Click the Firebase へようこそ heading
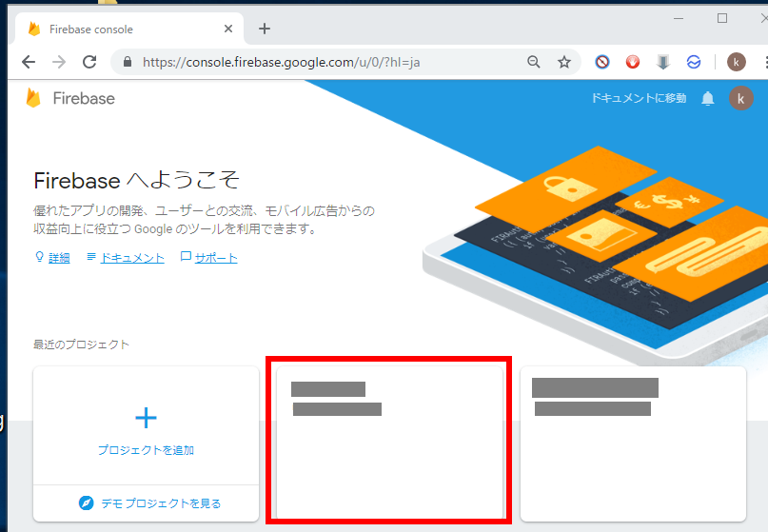Viewport: 768px width, 532px height. tap(137, 180)
